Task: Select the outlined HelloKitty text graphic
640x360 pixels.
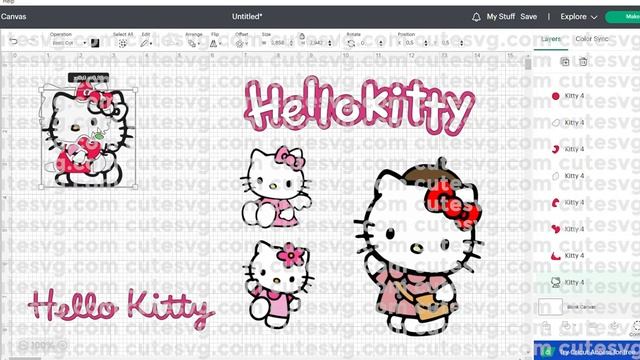Action: point(360,105)
